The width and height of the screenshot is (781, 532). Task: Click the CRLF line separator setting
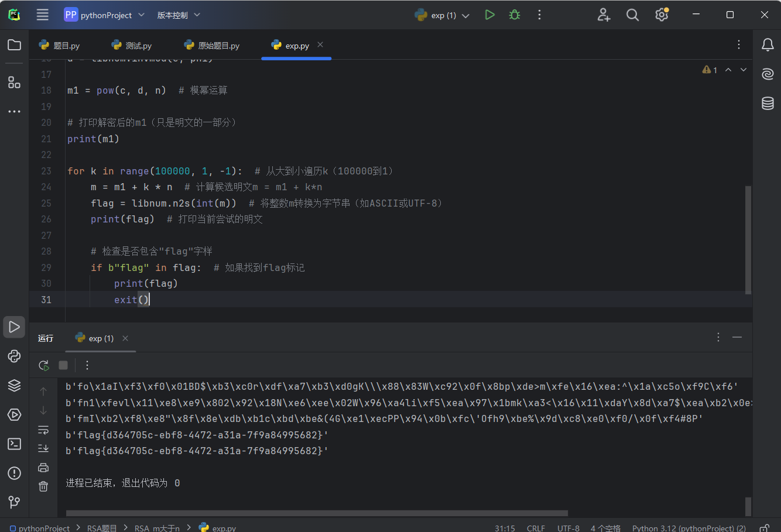[x=536, y=527]
